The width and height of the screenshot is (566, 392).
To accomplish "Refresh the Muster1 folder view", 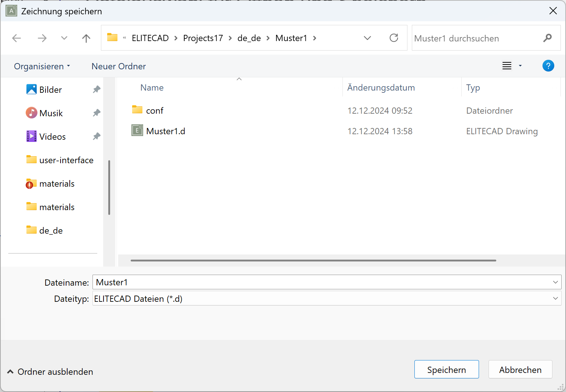I will tap(393, 38).
